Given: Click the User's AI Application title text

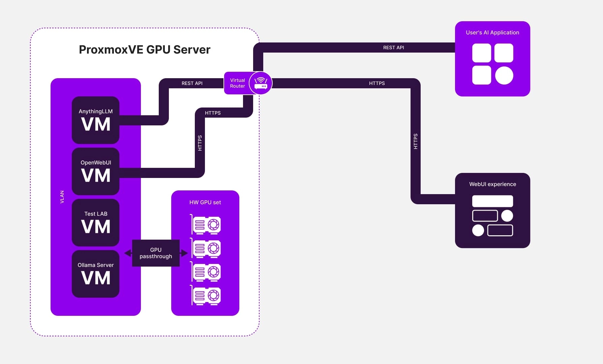Looking at the screenshot, I should [492, 32].
